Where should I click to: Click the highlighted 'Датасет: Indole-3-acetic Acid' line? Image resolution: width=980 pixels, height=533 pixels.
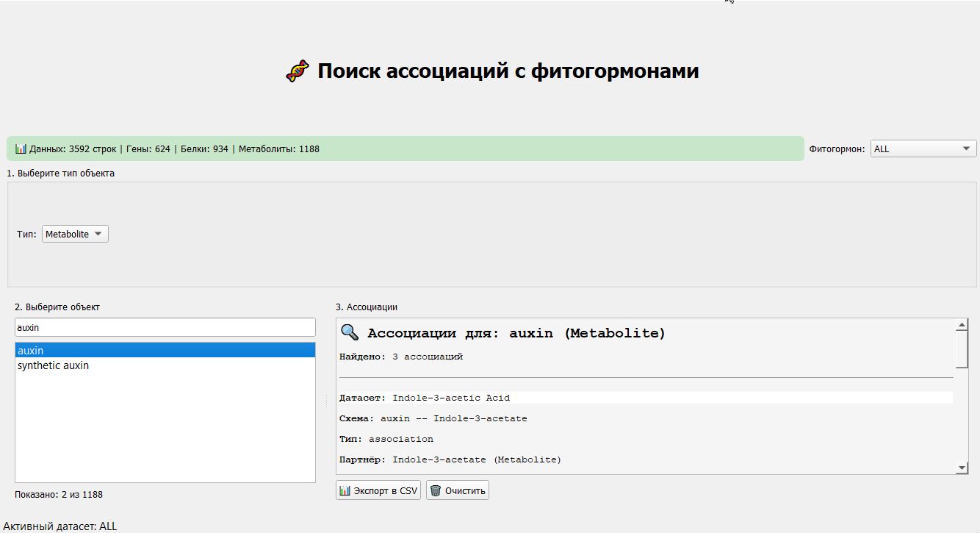(x=450, y=398)
